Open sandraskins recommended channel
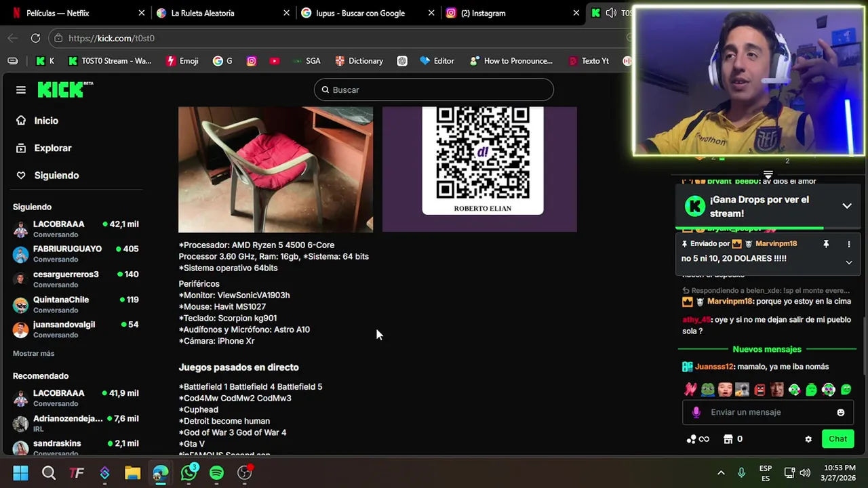The height and width of the screenshot is (488, 868). 76,447
